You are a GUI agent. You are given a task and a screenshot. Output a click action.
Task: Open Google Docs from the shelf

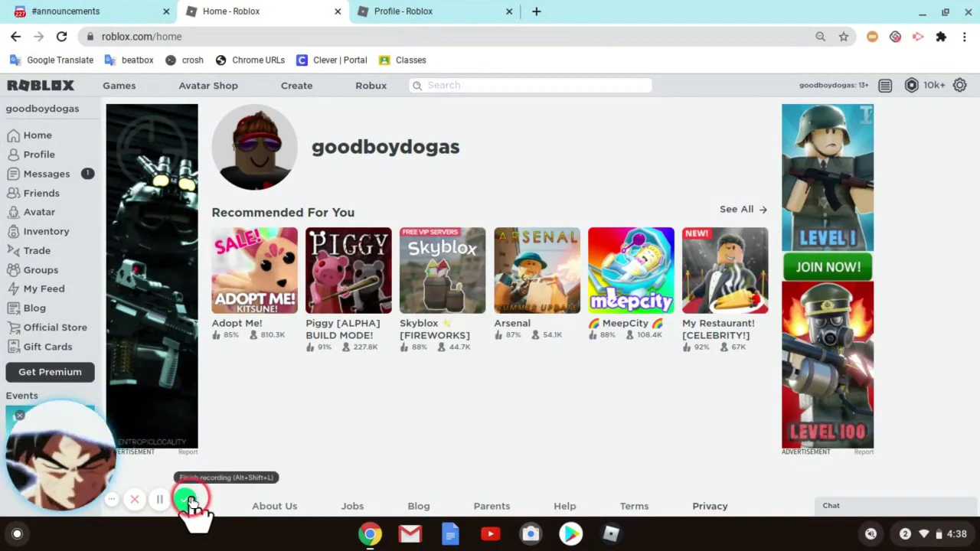[x=450, y=533]
